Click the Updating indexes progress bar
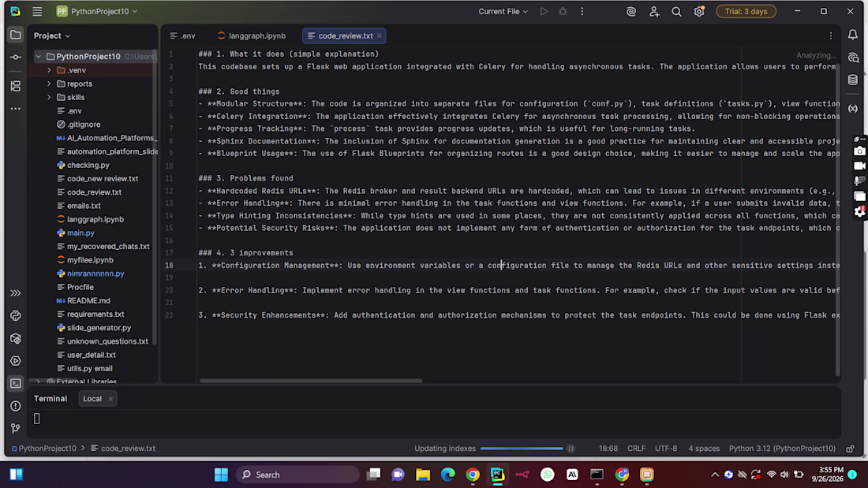 [522, 448]
